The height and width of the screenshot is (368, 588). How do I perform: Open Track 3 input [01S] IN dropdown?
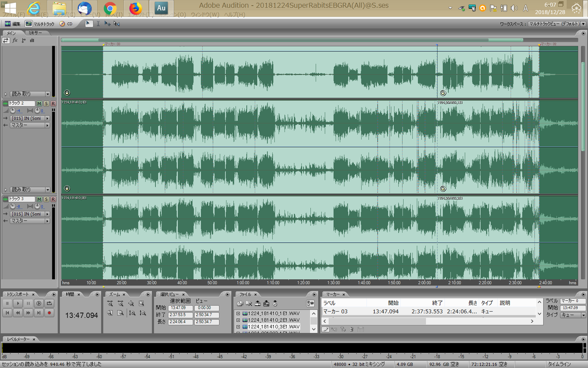click(x=30, y=214)
